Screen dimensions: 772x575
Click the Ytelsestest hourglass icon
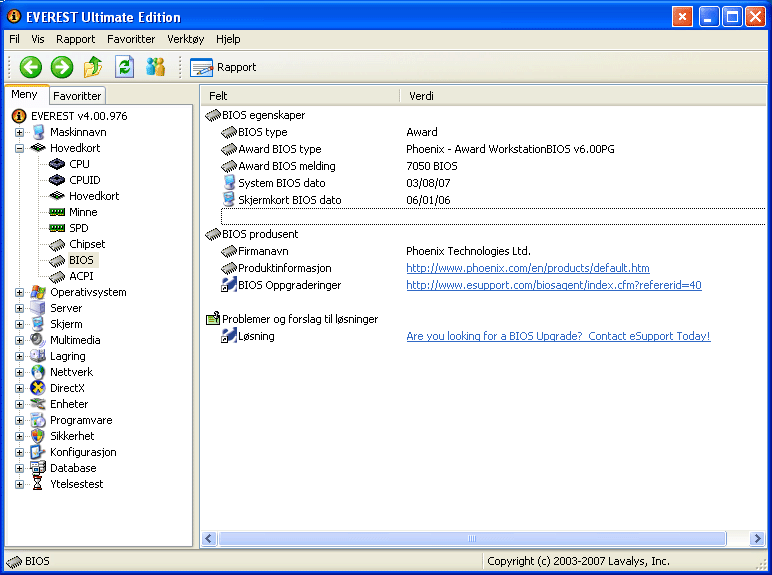(38, 484)
